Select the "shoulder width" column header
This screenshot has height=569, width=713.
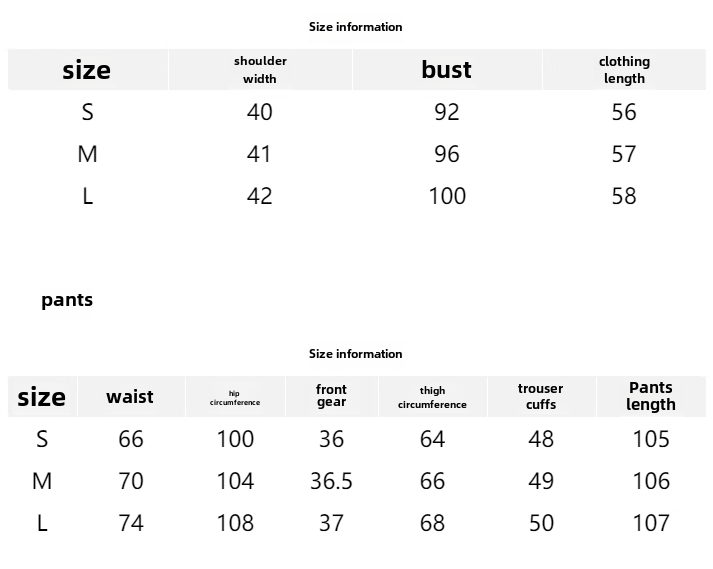pyautogui.click(x=260, y=70)
